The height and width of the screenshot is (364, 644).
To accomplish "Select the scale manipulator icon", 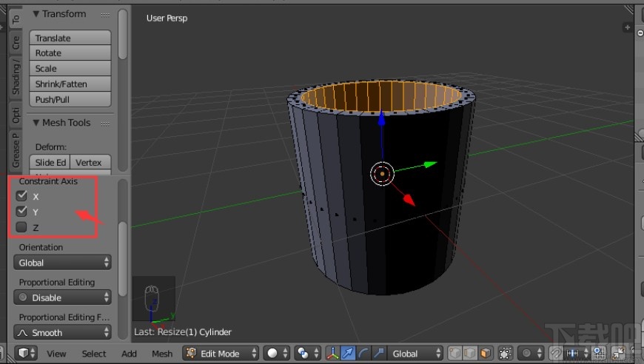I will pos(378,354).
